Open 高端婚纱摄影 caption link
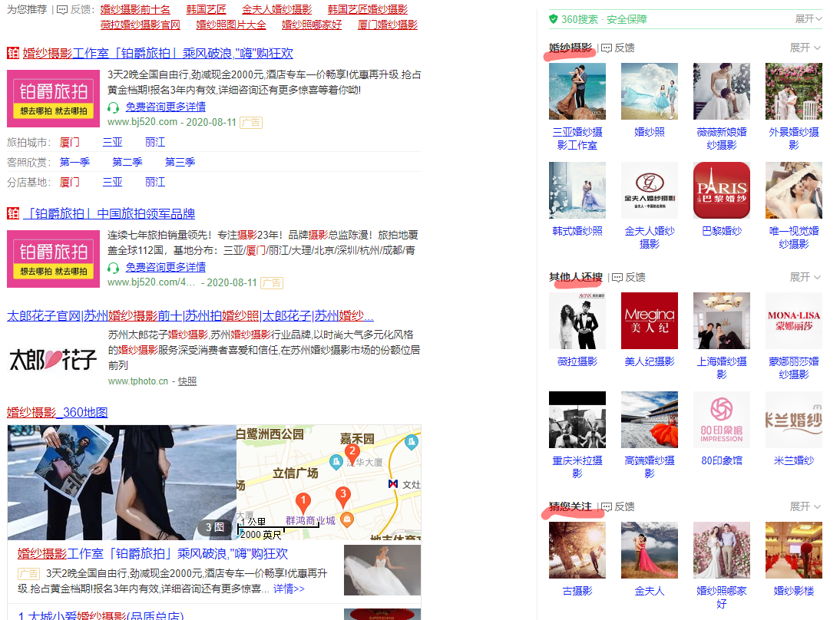Image resolution: width=840 pixels, height=620 pixels. (x=650, y=467)
